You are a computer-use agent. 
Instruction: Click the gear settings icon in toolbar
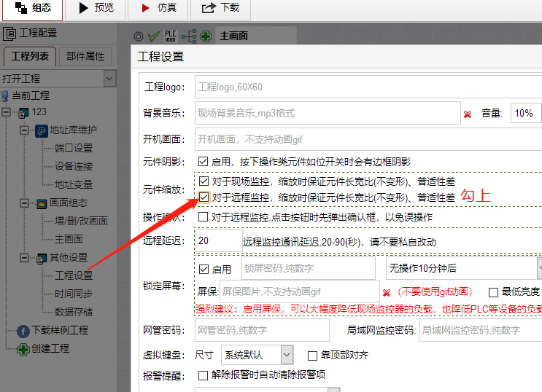(x=139, y=36)
